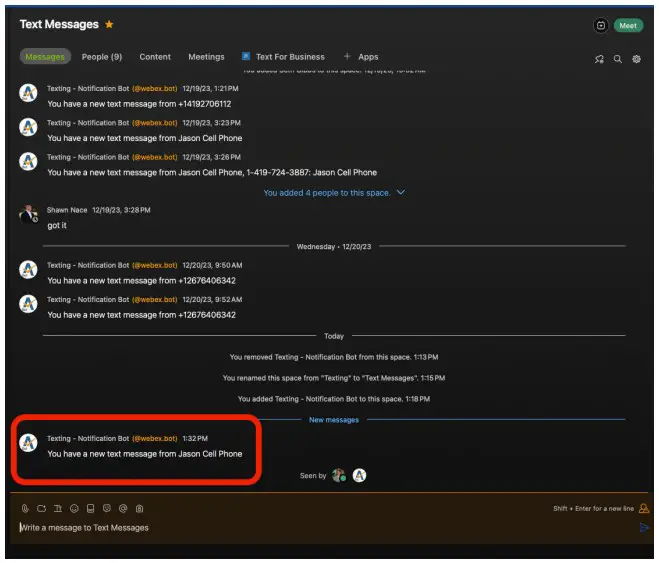Click the Shawn Nace sender name
Screen dimensions: 659x563
click(x=67, y=210)
